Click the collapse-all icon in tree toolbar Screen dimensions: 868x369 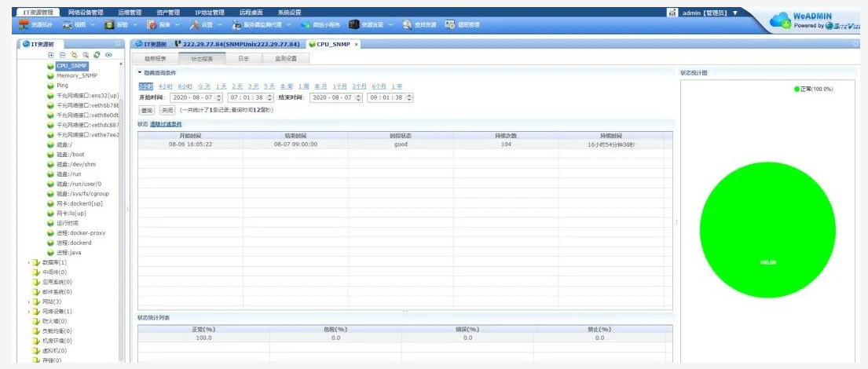[x=63, y=55]
